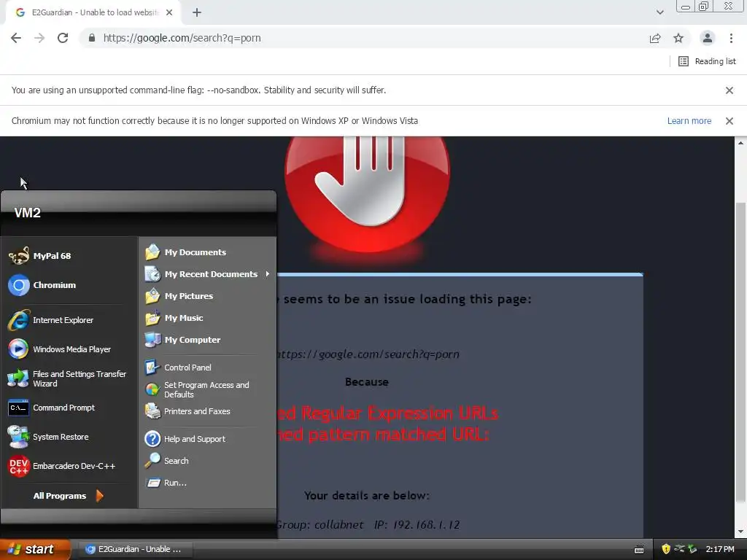
Task: Open Search from the Start menu
Action: click(x=167, y=461)
